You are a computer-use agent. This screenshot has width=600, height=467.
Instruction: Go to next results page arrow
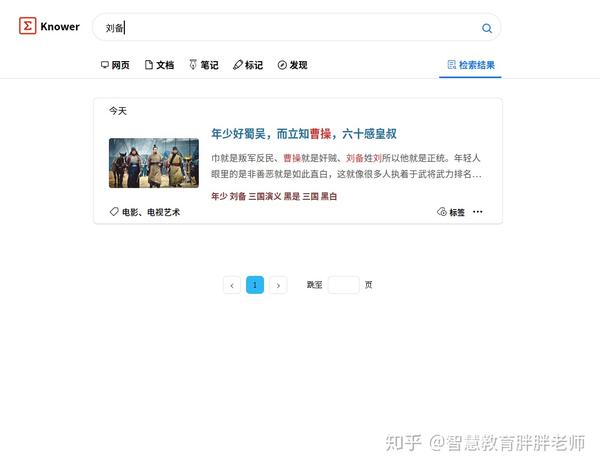278,285
